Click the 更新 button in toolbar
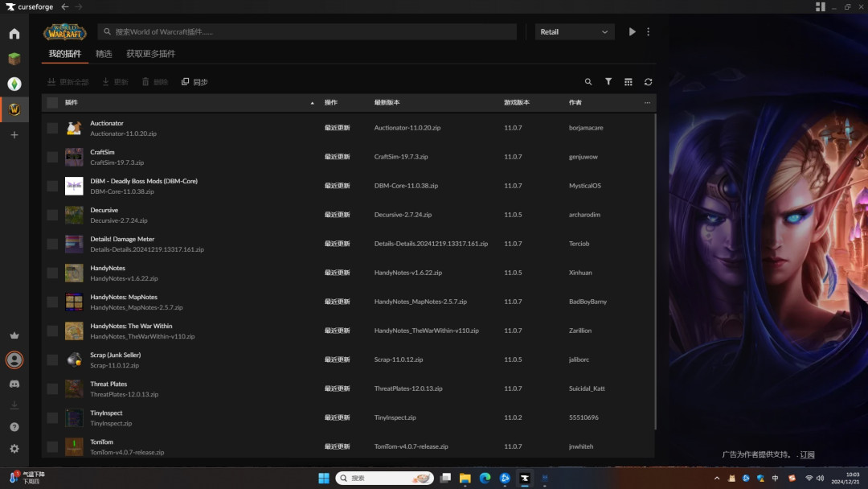The width and height of the screenshot is (868, 489). pyautogui.click(x=115, y=82)
